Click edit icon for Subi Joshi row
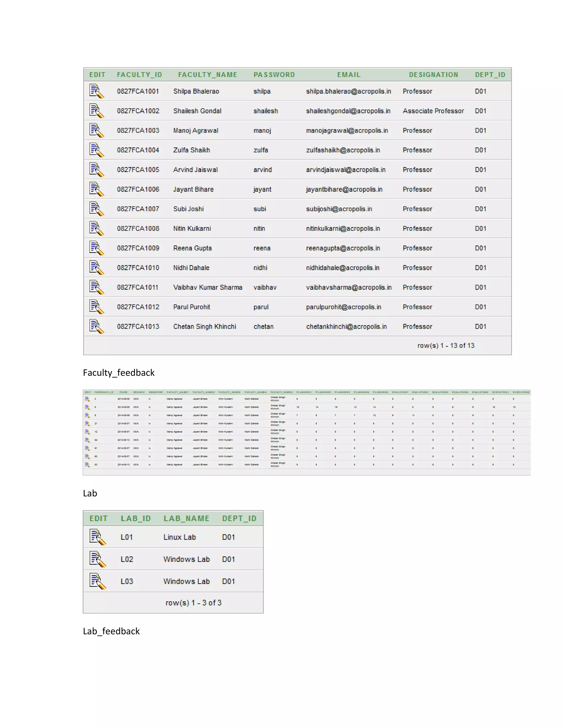This screenshot has height=728, width=563. pos(97,209)
